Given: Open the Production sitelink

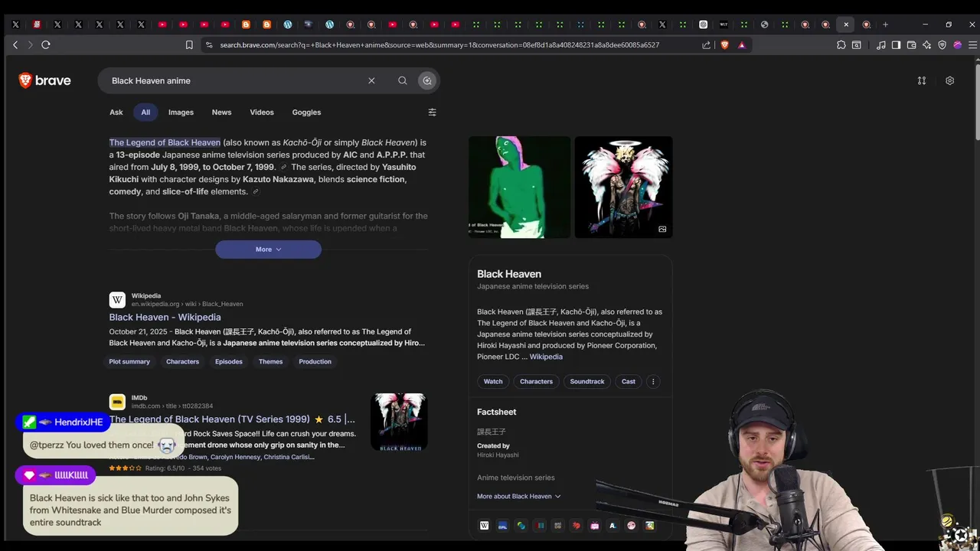Looking at the screenshot, I should [x=315, y=361].
